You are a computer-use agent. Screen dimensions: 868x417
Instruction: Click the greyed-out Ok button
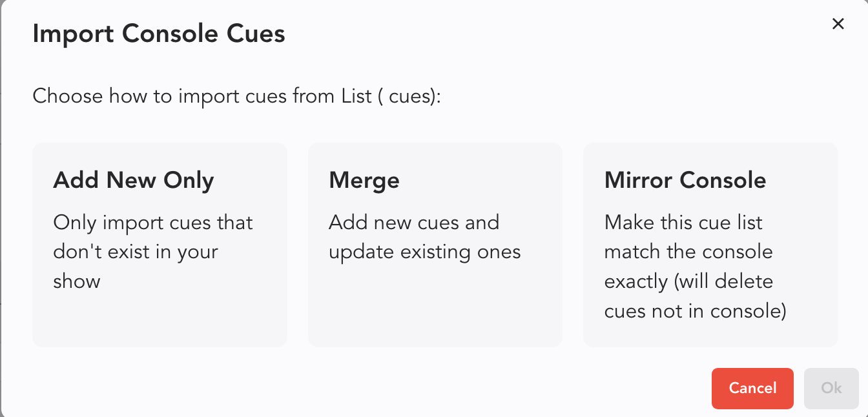click(831, 388)
